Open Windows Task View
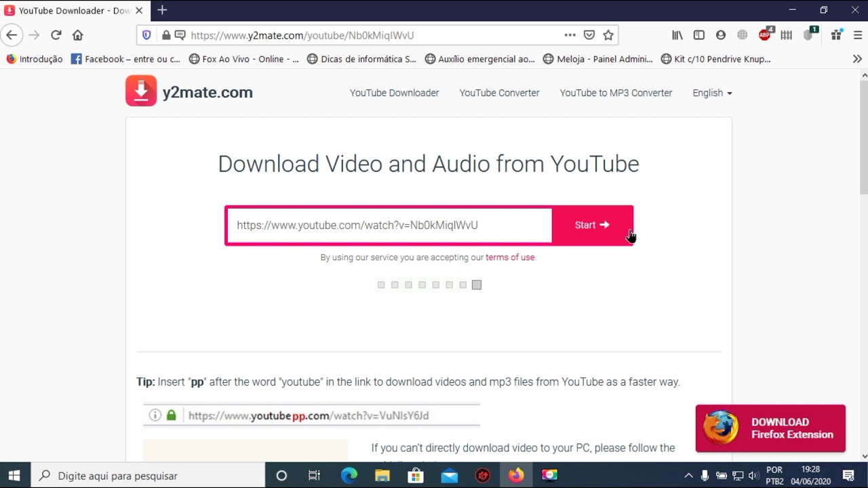 [314, 475]
